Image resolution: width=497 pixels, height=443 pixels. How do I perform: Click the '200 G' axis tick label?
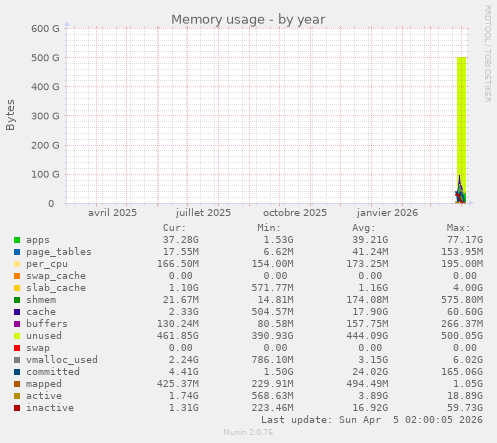tap(45, 145)
